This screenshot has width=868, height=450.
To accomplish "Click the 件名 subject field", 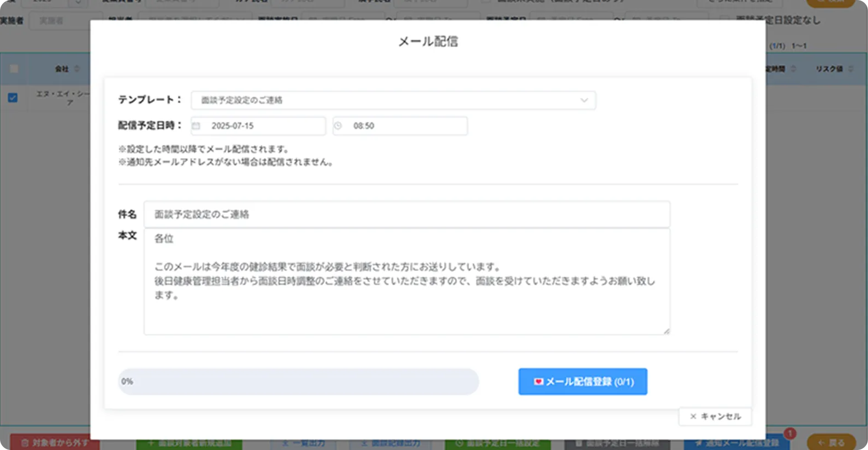I will pos(407,214).
